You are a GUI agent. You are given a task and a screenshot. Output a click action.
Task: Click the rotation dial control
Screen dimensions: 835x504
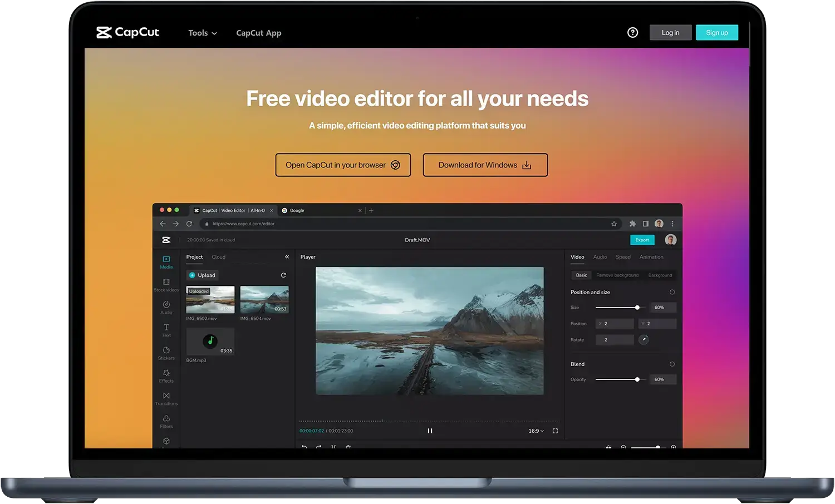[x=644, y=339]
